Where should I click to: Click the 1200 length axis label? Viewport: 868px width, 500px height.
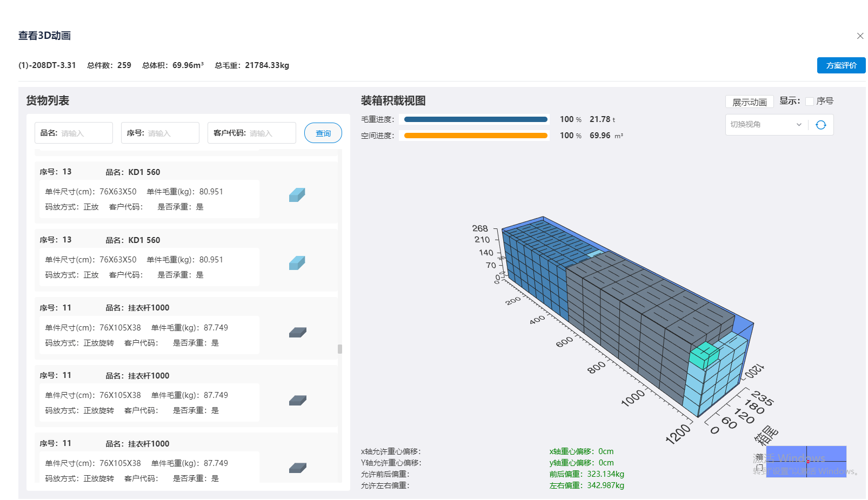pyautogui.click(x=678, y=434)
